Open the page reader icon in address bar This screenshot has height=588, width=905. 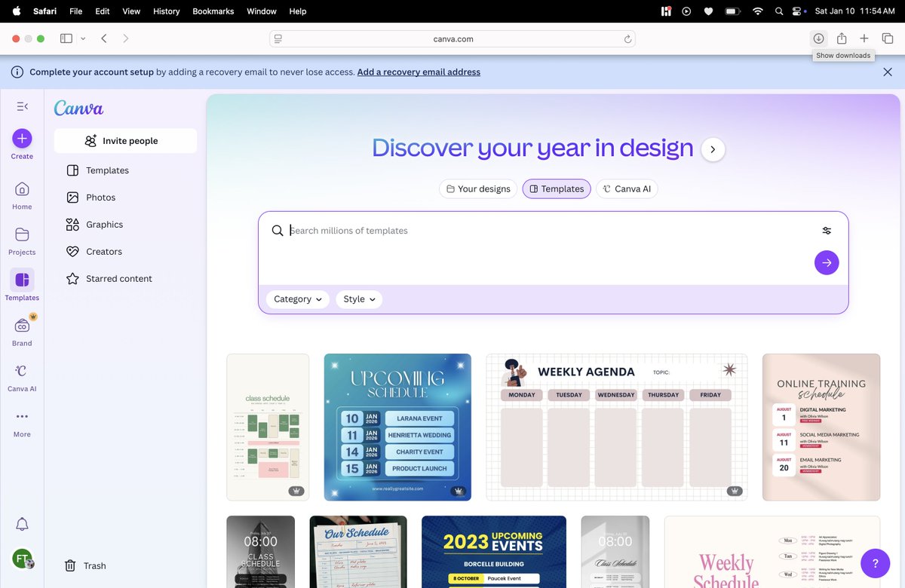point(278,38)
